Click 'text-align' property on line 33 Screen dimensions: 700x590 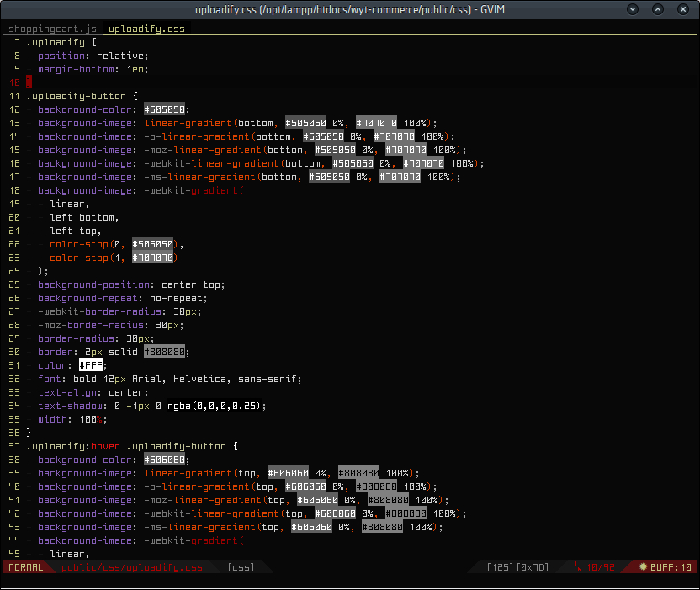pos(67,392)
